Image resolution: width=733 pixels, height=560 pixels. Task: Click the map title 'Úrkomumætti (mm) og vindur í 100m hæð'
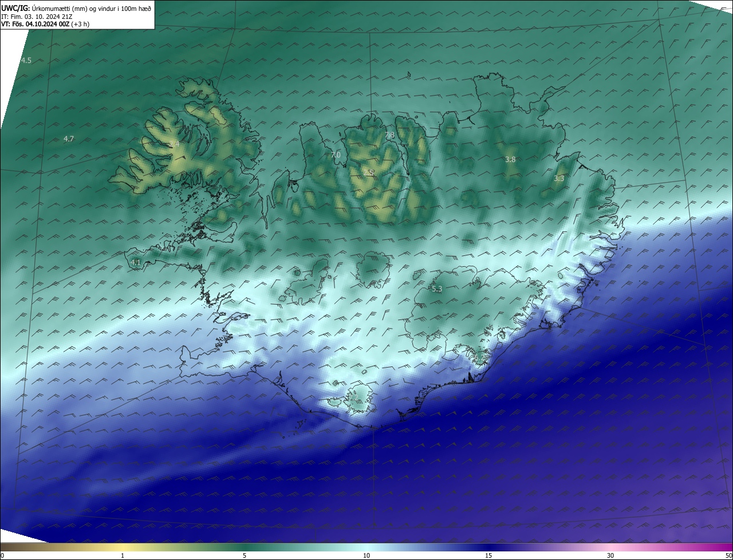click(91, 9)
